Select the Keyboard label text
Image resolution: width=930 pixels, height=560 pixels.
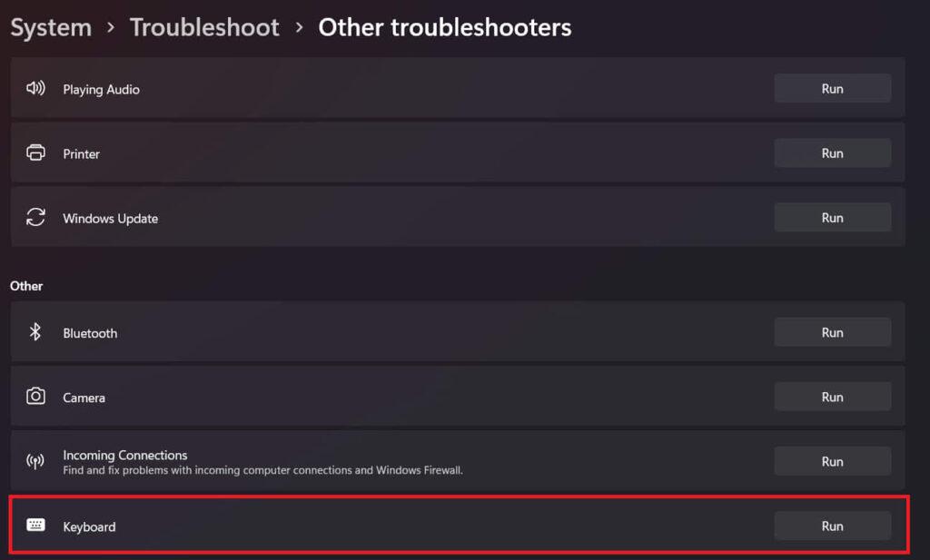point(89,526)
